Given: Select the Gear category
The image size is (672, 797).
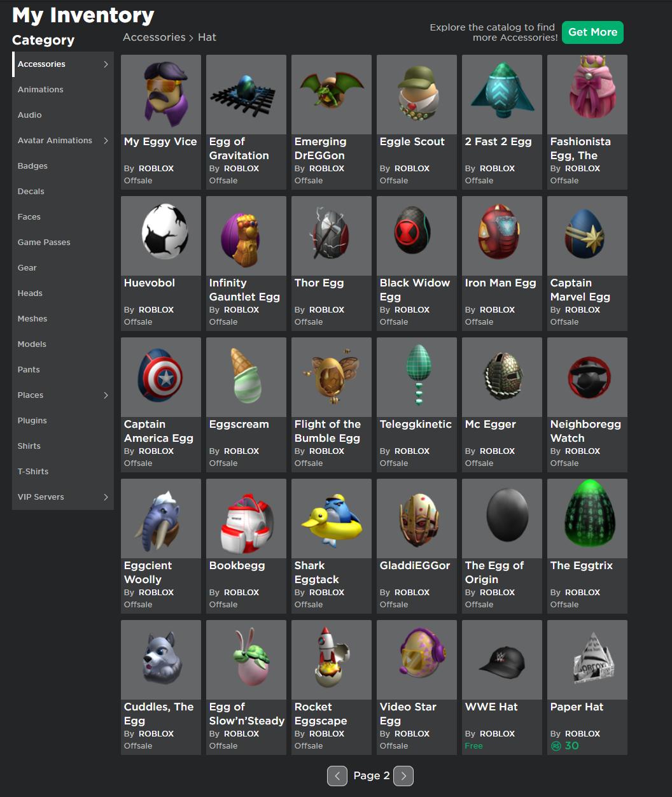Looking at the screenshot, I should tap(63, 268).
